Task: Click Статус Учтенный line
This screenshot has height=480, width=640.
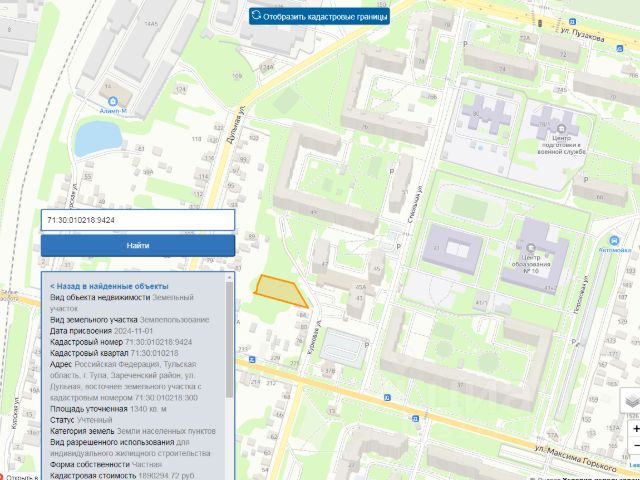Action: tap(81, 420)
